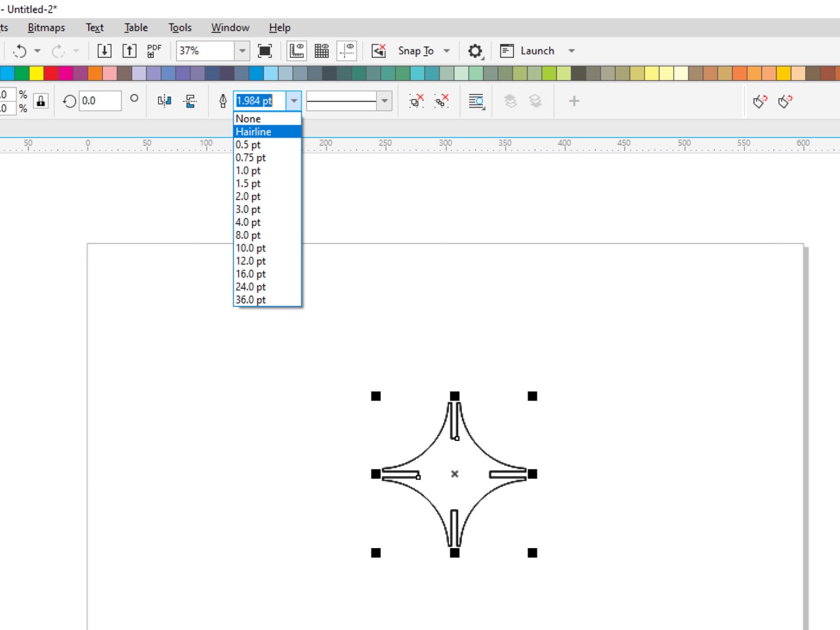The width and height of the screenshot is (840, 630).
Task: Expand the zoom level 37% dropdown
Action: click(x=242, y=51)
